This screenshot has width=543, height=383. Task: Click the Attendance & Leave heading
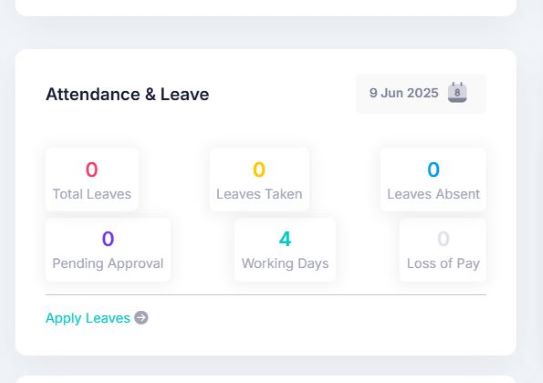(127, 94)
